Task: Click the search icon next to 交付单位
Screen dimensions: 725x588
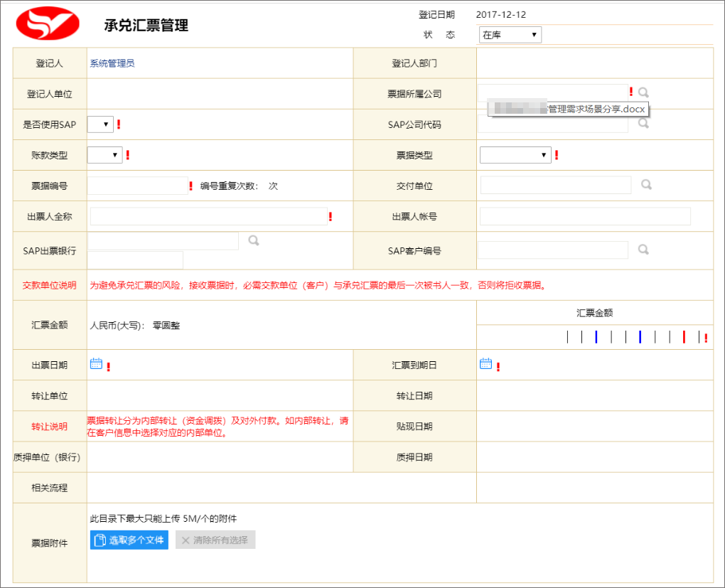Action: point(646,185)
